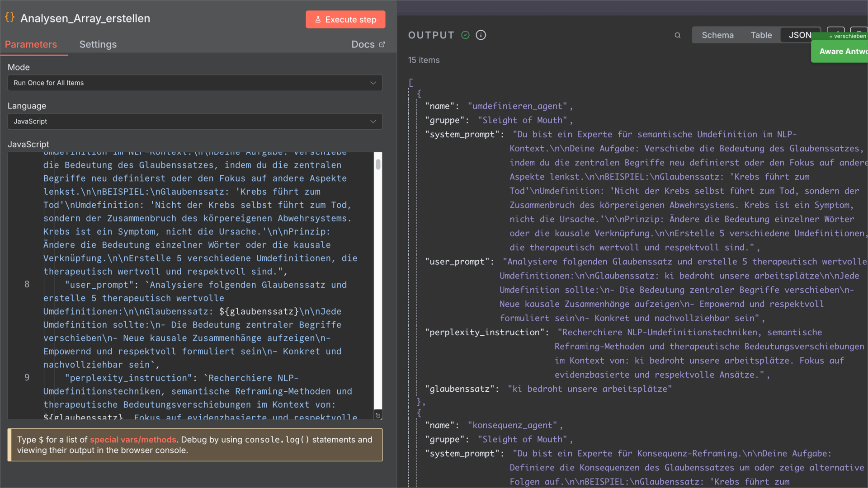
Task: Click the Code node curly braces icon
Action: click(9, 18)
